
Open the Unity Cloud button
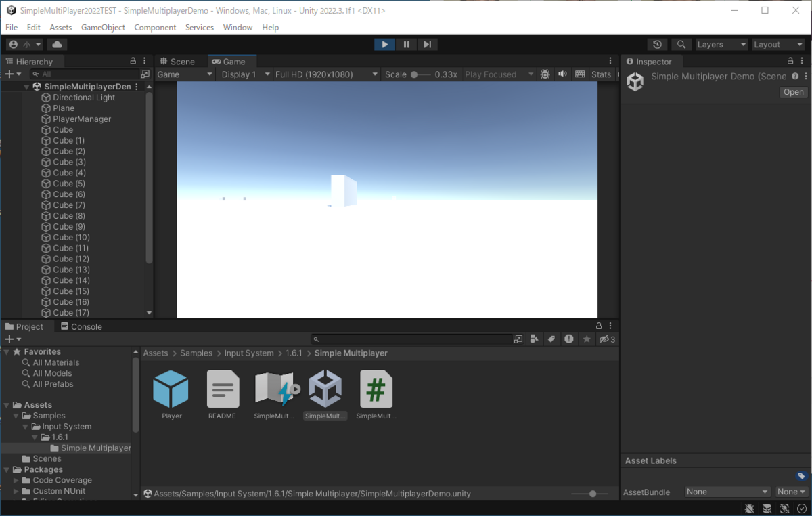(57, 45)
